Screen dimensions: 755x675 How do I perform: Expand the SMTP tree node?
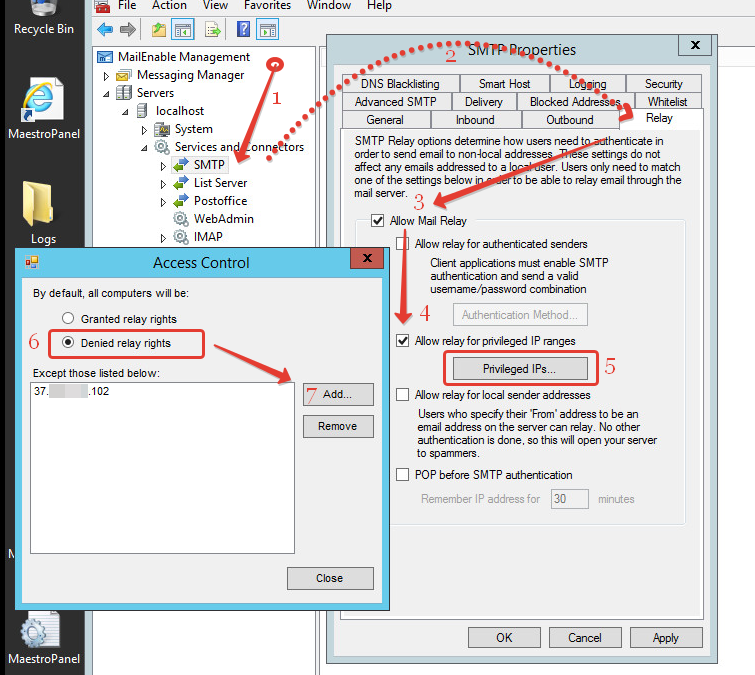coord(163,166)
